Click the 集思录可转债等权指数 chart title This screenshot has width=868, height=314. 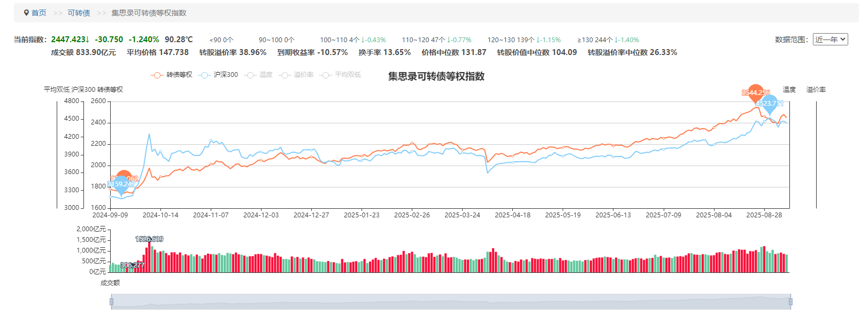(436, 76)
